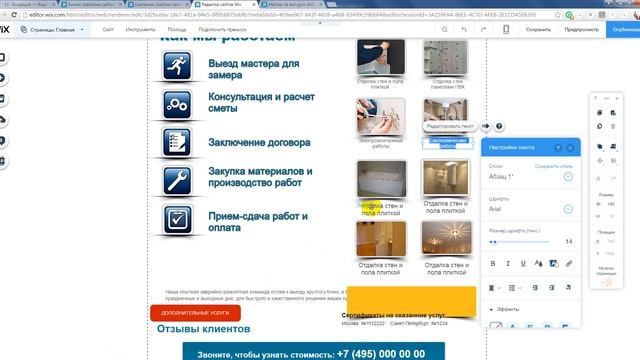
Task: Click the help icon in text settings header
Action: coord(558,148)
